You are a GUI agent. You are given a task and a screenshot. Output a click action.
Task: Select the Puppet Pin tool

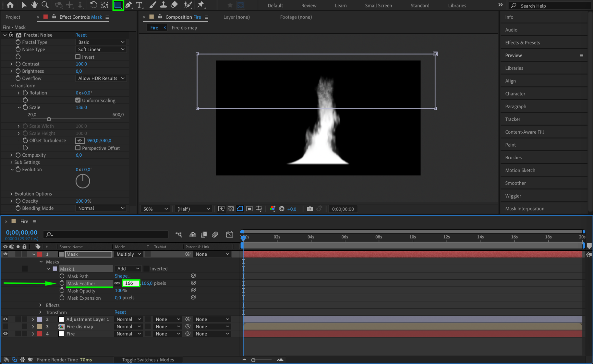201,5
